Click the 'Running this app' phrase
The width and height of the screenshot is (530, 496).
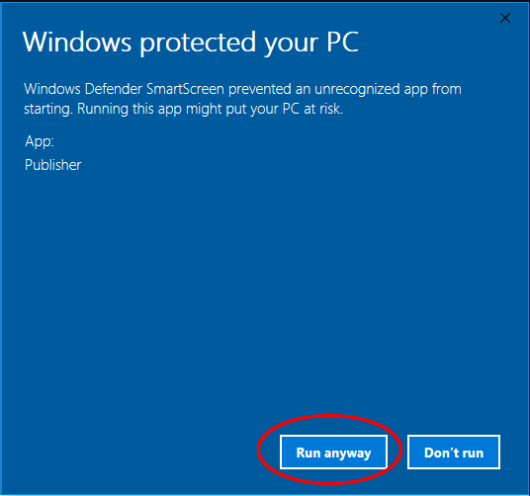pyautogui.click(x=130, y=110)
